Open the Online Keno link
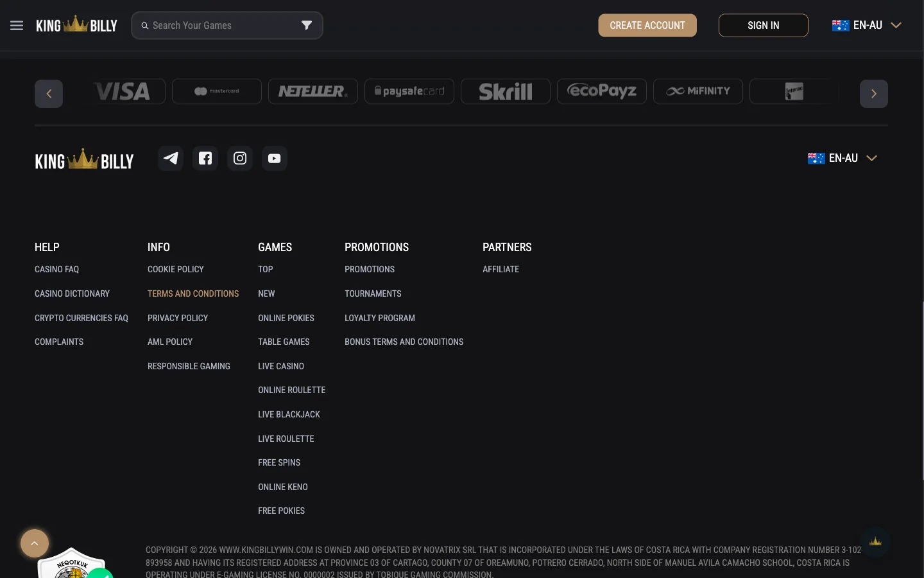This screenshot has height=578, width=924. [x=283, y=487]
